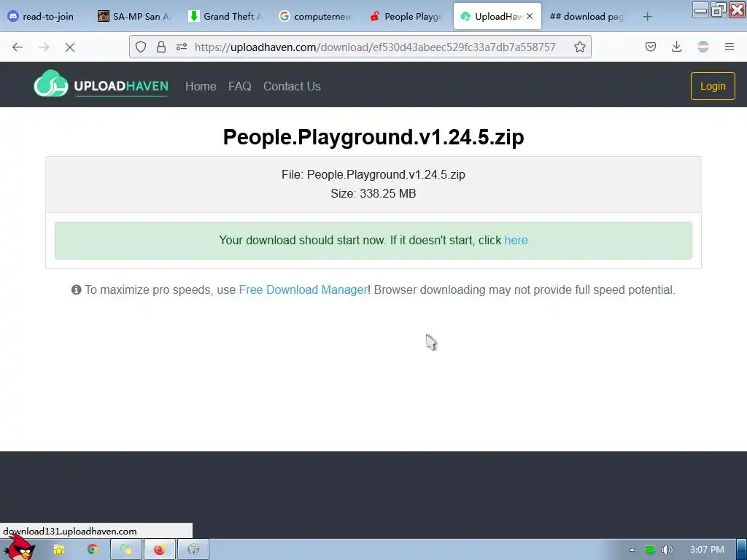Viewport: 747px width, 560px height.
Task: Click the address bar URL field
Action: click(375, 47)
